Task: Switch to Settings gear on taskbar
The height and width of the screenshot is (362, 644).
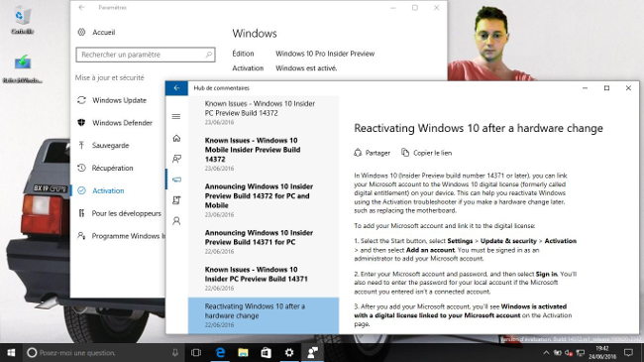Action: click(289, 352)
